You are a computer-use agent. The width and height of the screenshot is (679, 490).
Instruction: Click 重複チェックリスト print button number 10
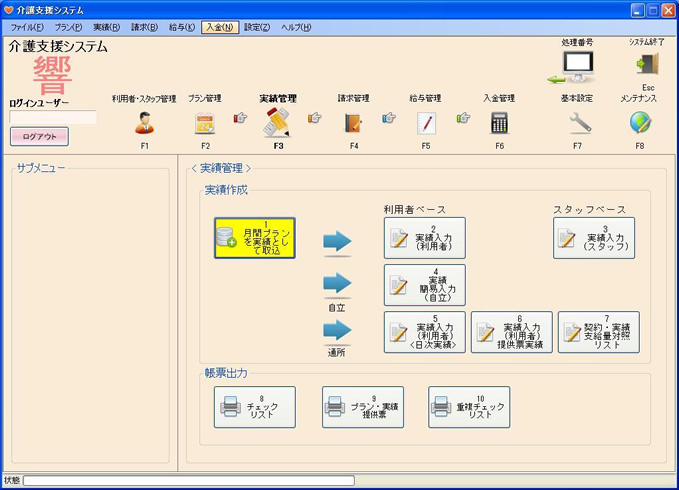(x=469, y=407)
